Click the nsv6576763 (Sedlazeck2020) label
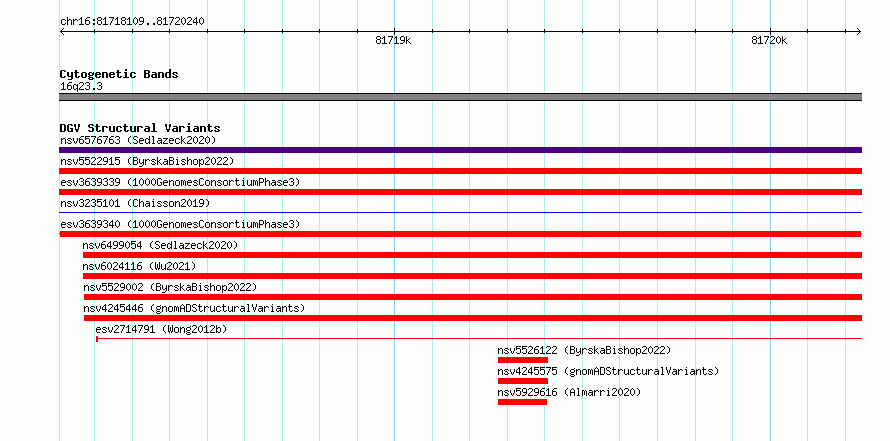Screen dimensions: 890x441 [x=138, y=140]
